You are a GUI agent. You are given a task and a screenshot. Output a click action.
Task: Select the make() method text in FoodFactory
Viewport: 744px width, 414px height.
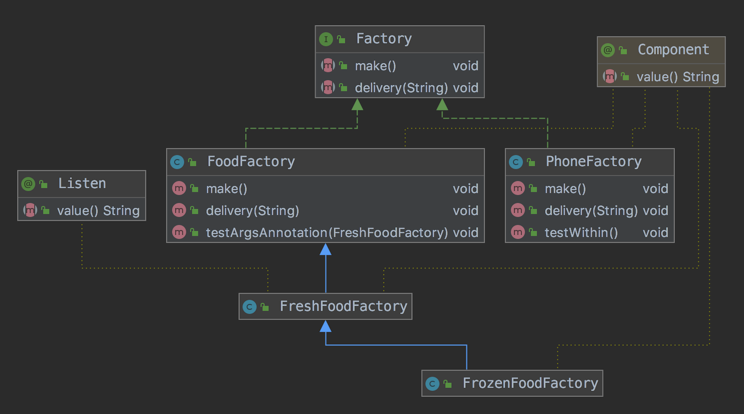pos(226,188)
